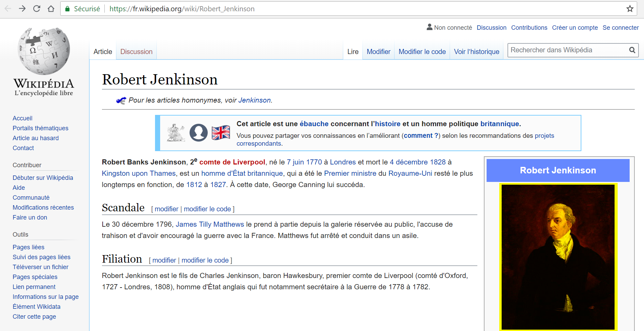644x331 pixels.
Task: Open the Robert Jenkinson portrait painting
Action: coord(558,256)
